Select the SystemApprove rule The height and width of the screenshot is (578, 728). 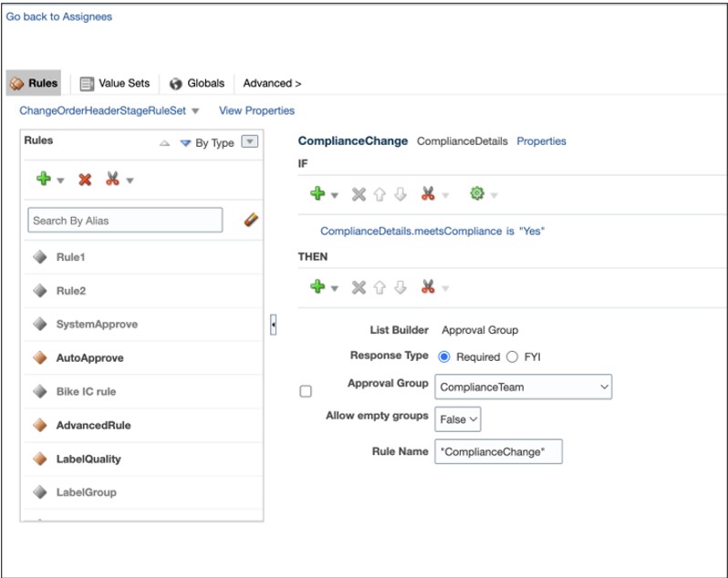(143, 325)
